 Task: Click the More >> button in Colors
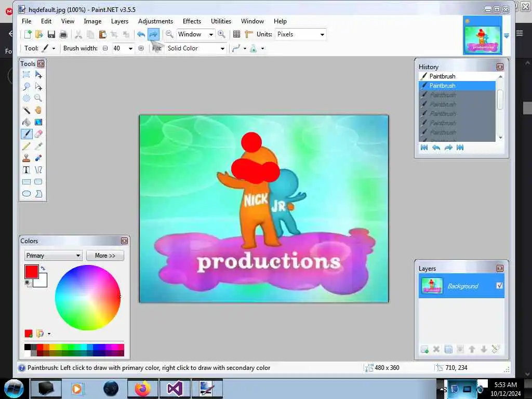coord(105,256)
